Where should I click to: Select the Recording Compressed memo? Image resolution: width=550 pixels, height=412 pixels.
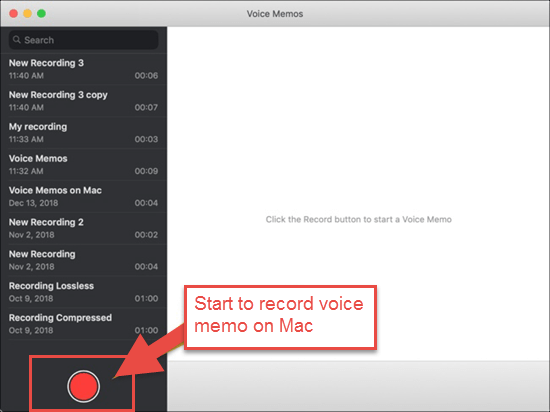click(x=83, y=324)
